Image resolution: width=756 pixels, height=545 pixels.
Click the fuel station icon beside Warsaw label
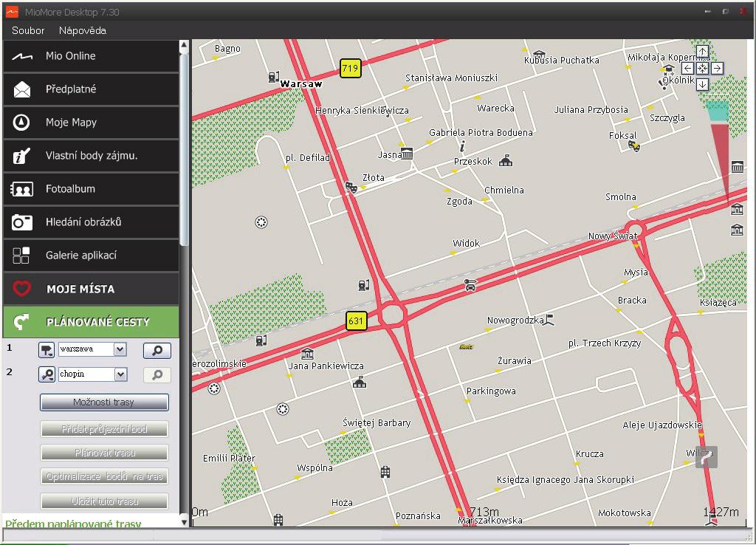(x=274, y=77)
